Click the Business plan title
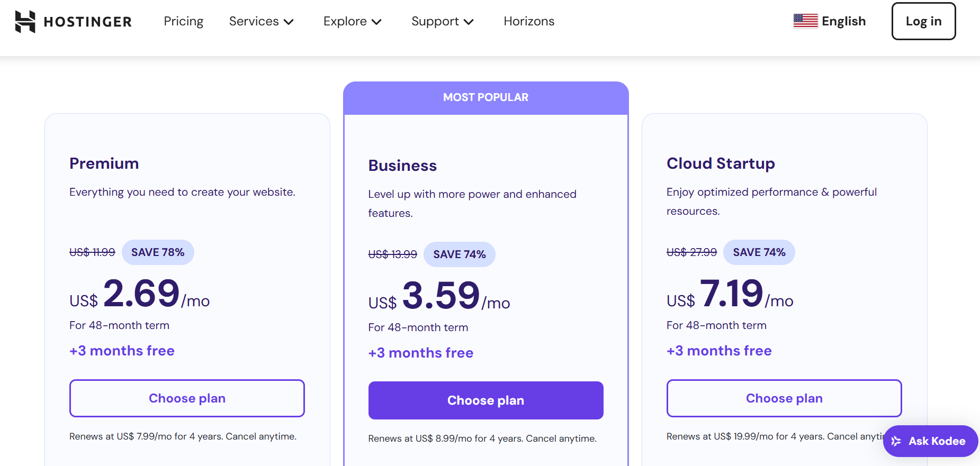Screen dimensions: 980x466 tap(402, 166)
